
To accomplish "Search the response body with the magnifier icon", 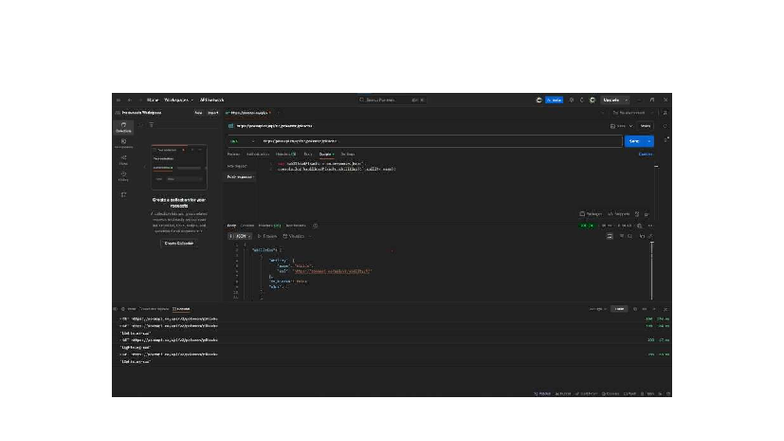I will click(630, 236).
